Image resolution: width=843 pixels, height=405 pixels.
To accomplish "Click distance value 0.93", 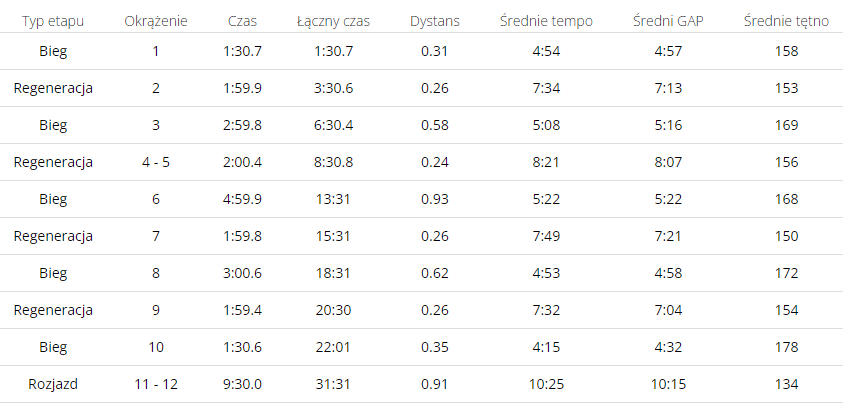I will pos(435,199).
